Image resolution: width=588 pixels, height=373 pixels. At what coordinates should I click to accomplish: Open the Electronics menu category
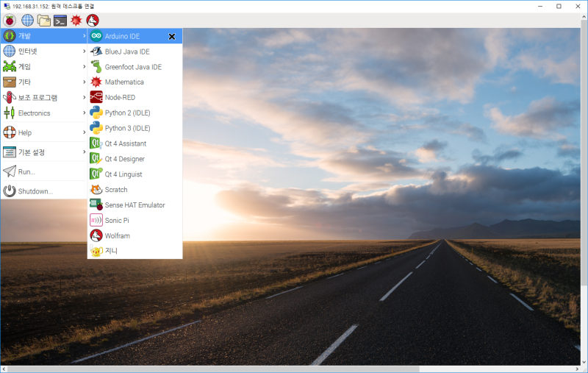tap(44, 113)
